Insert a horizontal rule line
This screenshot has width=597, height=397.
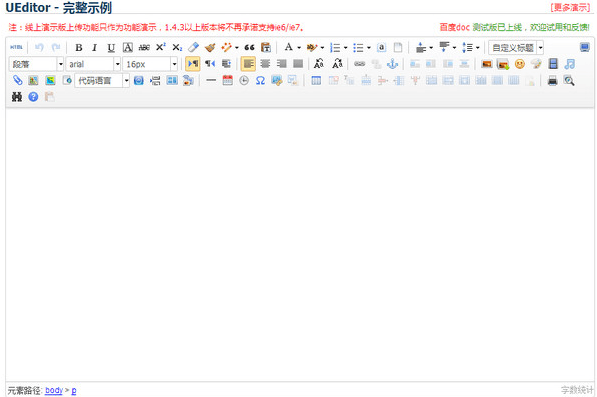click(x=211, y=80)
